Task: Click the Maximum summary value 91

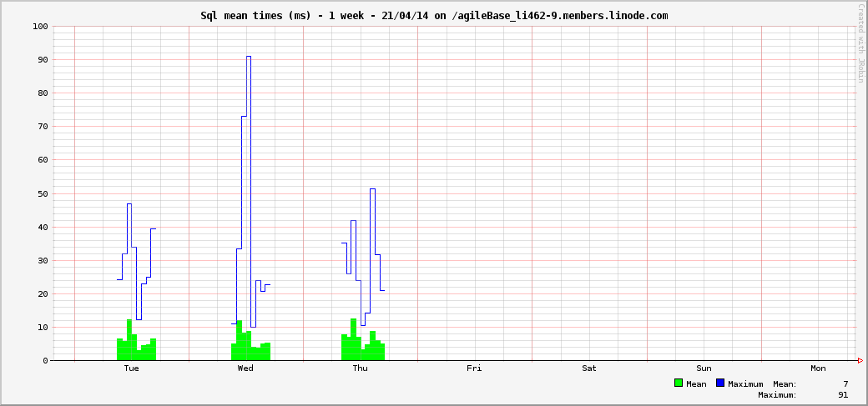Action: click(842, 395)
